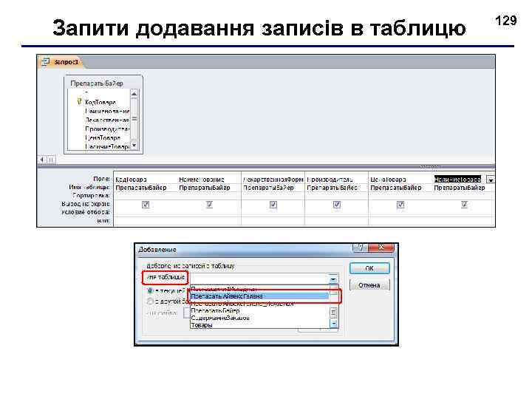
Task: Select the other database radio button
Action: click(150, 301)
